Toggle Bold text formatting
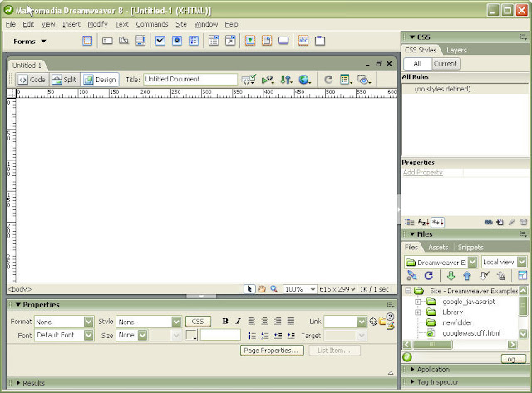Image resolution: width=532 pixels, height=393 pixels. [225, 322]
